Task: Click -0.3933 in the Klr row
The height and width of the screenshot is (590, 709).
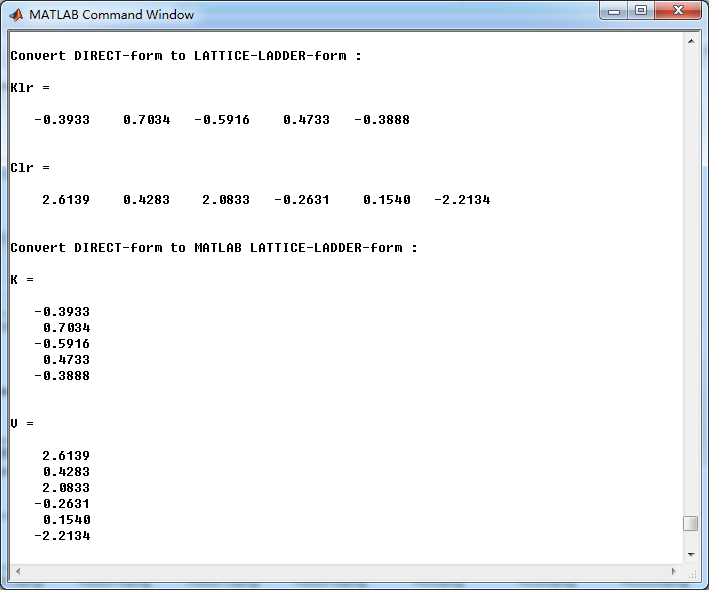Action: [62, 120]
